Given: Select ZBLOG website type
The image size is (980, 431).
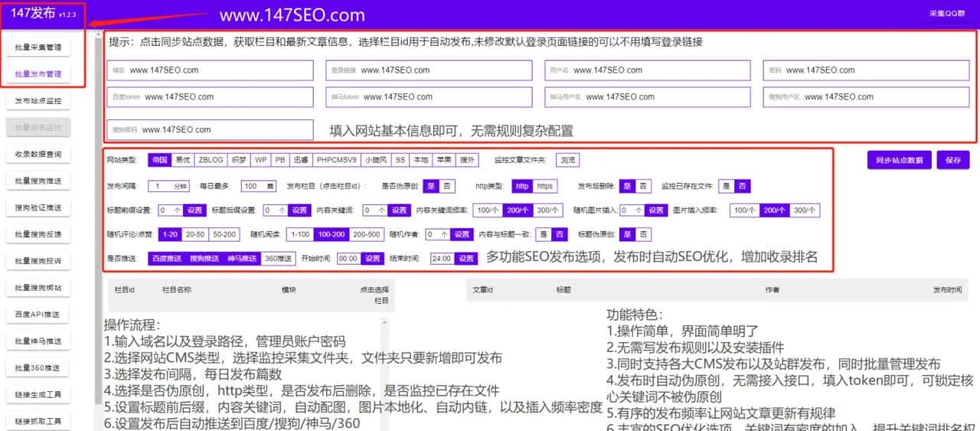Looking at the screenshot, I should pyautogui.click(x=211, y=160).
